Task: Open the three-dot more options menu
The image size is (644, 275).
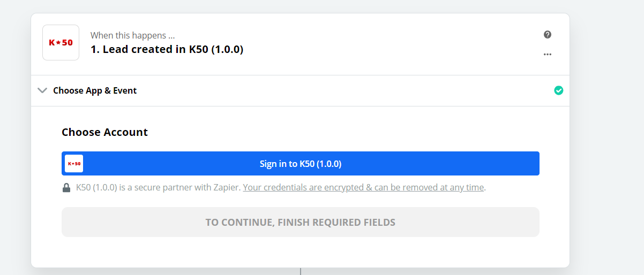Action: (547, 54)
